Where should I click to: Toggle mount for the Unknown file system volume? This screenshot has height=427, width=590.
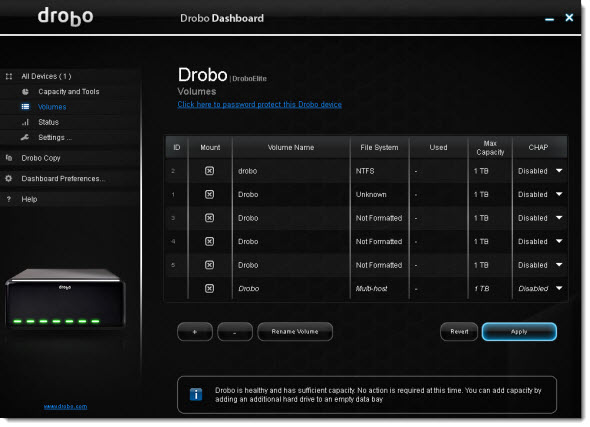click(210, 195)
